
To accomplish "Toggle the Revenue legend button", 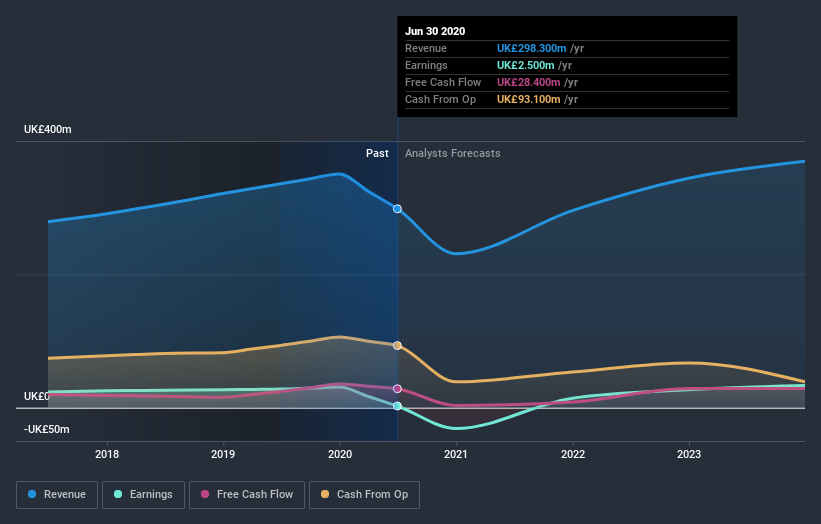I will 57,495.
